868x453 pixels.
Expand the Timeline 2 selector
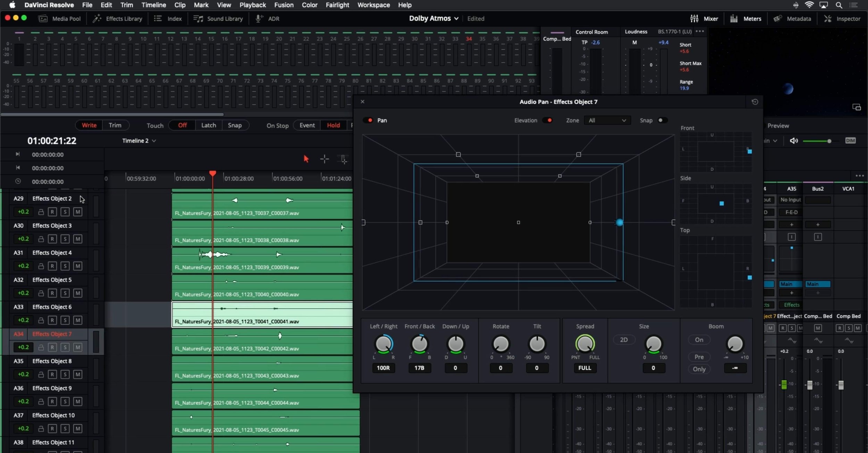click(154, 141)
